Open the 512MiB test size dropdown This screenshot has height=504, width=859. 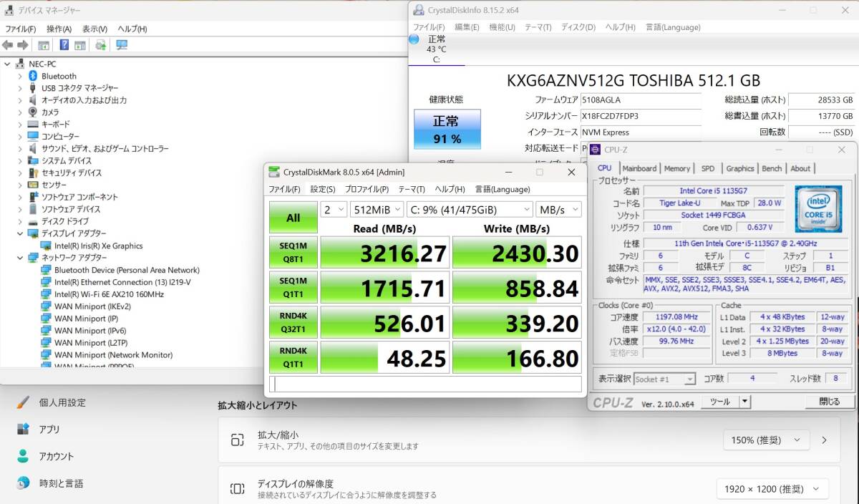(x=377, y=210)
